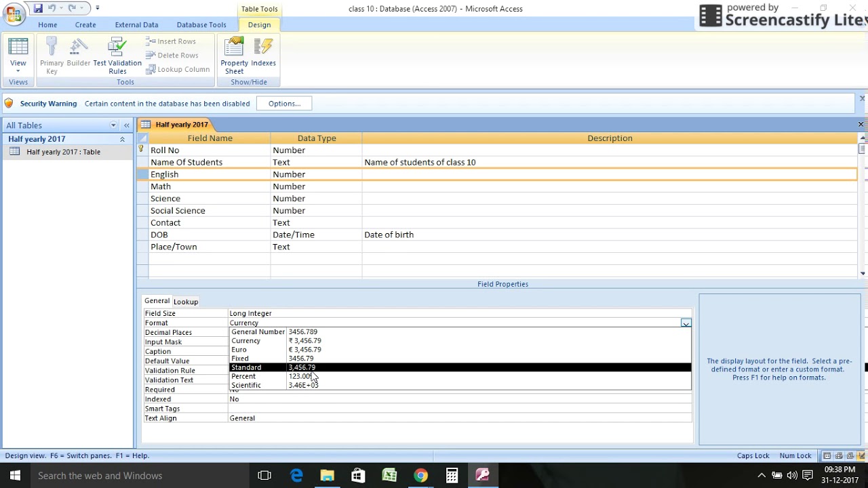This screenshot has width=868, height=488.
Task: Click DOB Date/Time data type cell
Action: pyautogui.click(x=316, y=235)
